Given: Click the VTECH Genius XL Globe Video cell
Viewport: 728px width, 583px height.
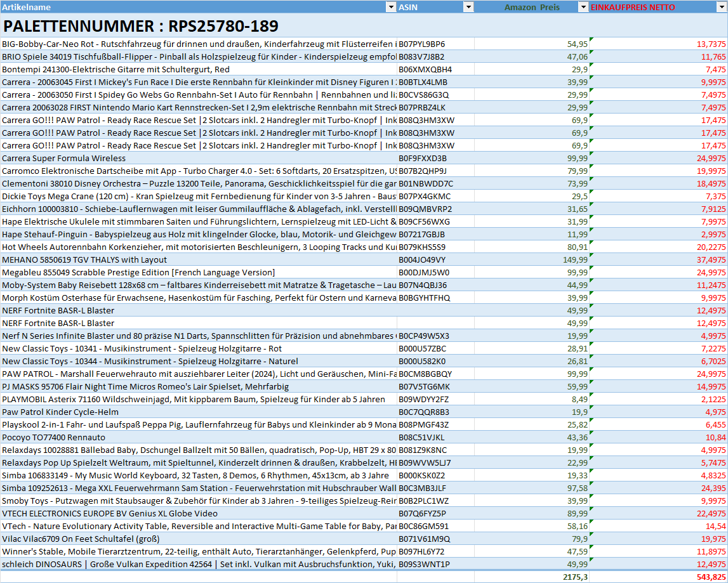Looking at the screenshot, I should pyautogui.click(x=110, y=513).
